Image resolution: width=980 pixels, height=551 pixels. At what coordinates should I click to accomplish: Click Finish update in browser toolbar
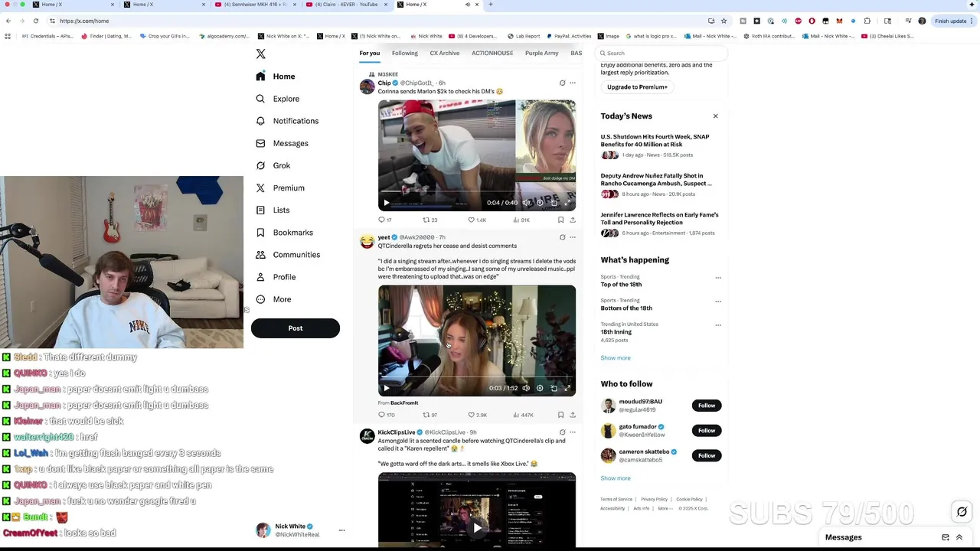click(954, 21)
